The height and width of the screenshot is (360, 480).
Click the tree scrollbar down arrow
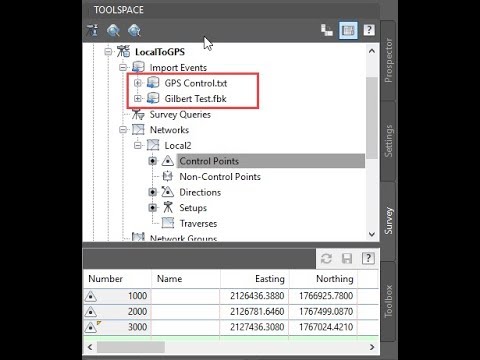372,234
